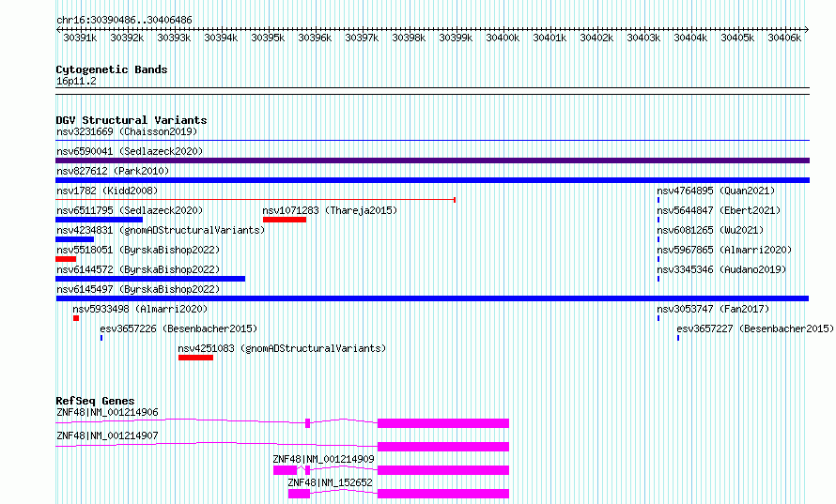Click the 30391k ruler tick label
This screenshot has width=836, height=504.
point(80,38)
